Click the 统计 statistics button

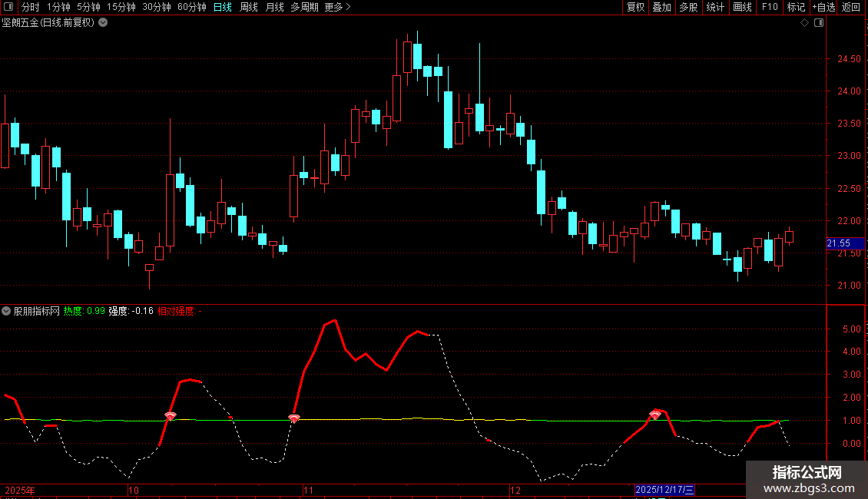(x=715, y=7)
